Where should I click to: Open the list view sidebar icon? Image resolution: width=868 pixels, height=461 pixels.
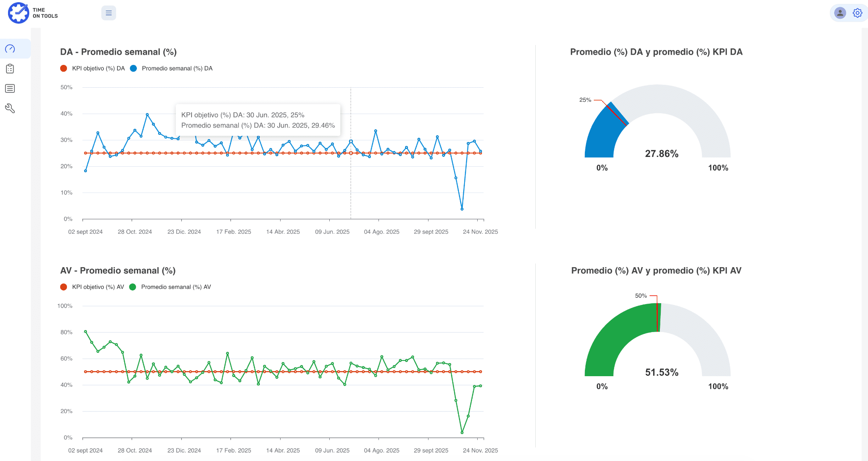point(10,88)
